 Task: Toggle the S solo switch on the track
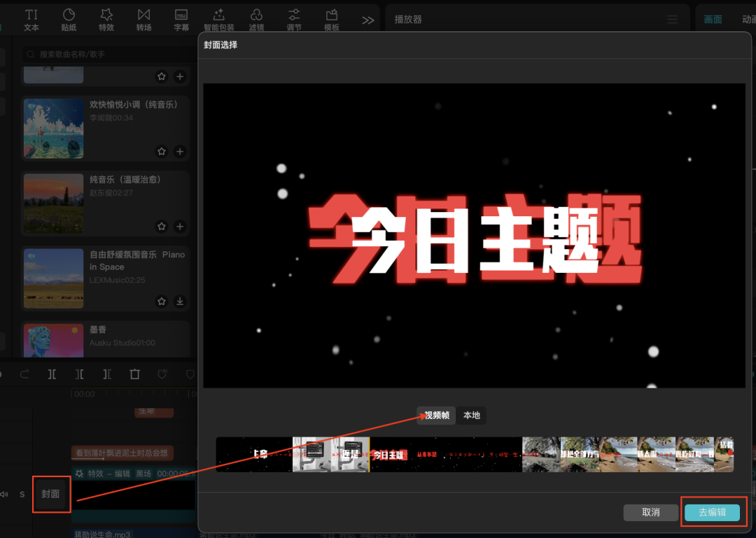pos(22,494)
